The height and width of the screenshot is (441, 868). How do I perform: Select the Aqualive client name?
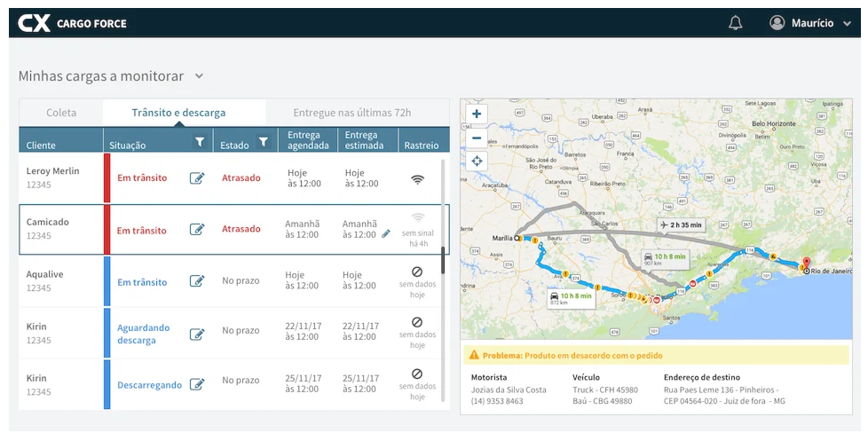point(45,274)
